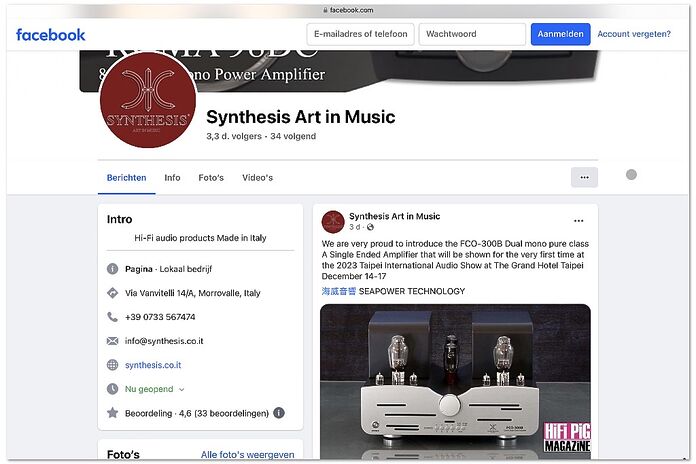Click the clock icon beside Nu geopend
This screenshot has height=464, width=696.
[113, 389]
